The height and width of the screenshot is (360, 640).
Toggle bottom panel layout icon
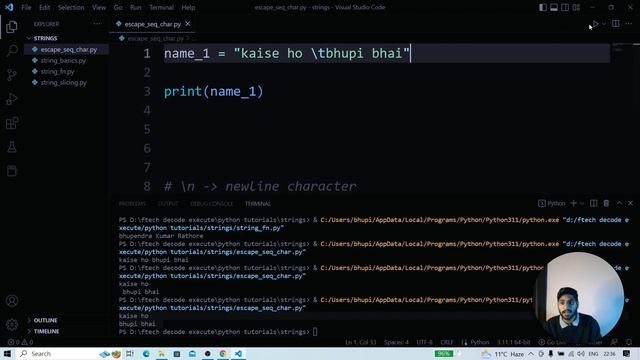point(554,7)
